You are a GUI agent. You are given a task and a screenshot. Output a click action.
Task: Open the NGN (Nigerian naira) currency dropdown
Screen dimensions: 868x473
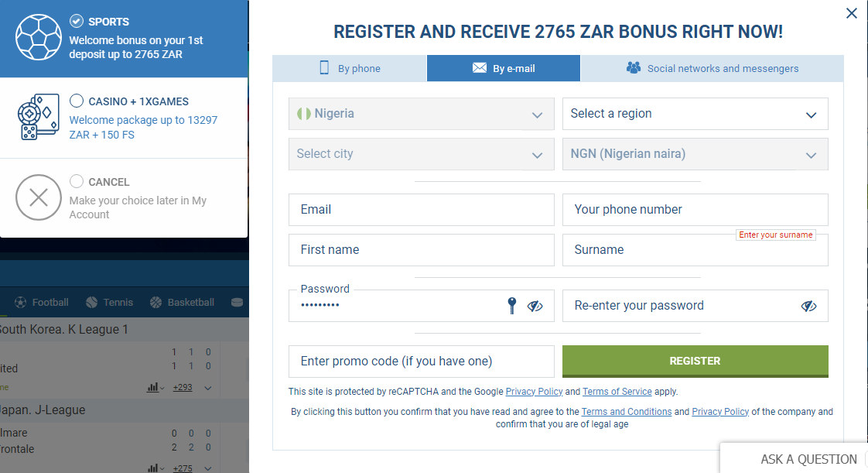[695, 154]
